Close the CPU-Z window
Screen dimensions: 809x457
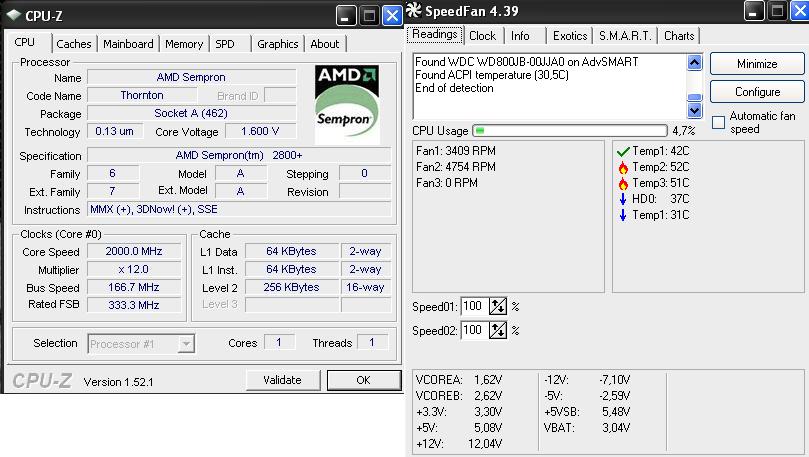tap(392, 15)
